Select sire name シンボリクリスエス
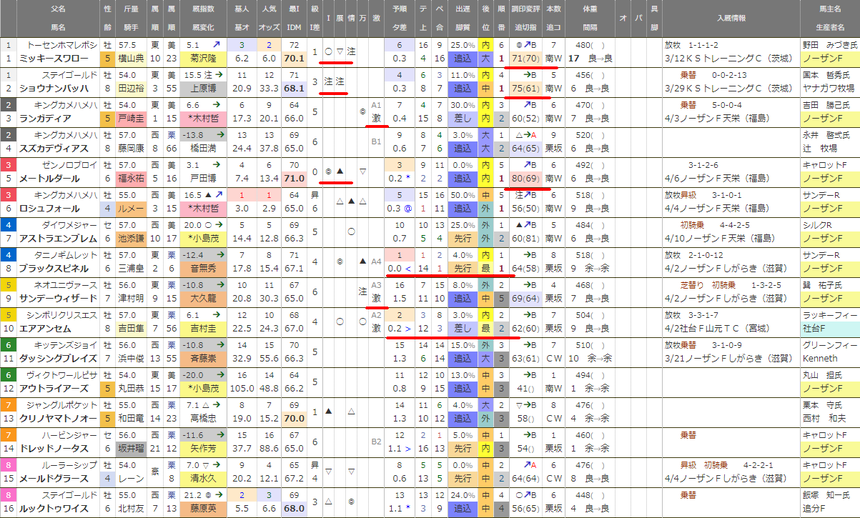 [62, 315]
